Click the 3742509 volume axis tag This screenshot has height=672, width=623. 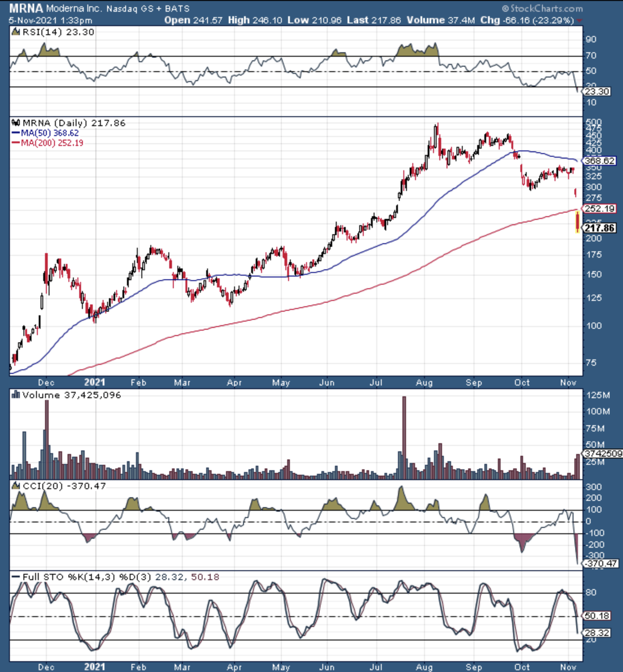point(603,454)
